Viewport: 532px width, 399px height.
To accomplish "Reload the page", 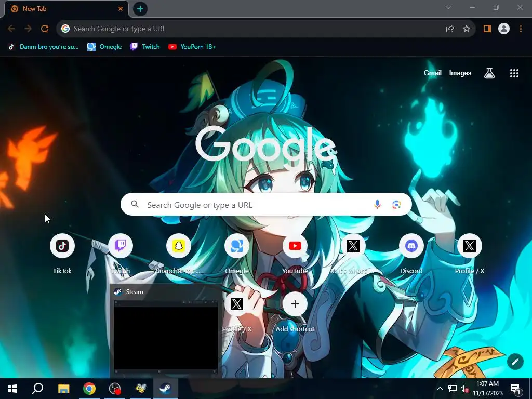I will [x=45, y=29].
